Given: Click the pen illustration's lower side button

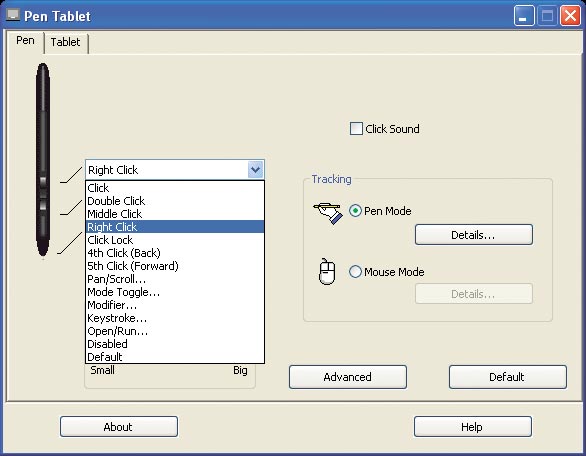Looking at the screenshot, I should [x=43, y=205].
